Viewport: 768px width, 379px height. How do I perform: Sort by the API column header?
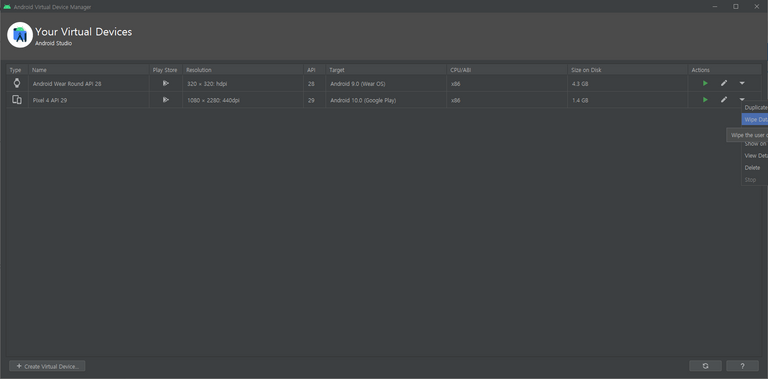tap(314, 70)
